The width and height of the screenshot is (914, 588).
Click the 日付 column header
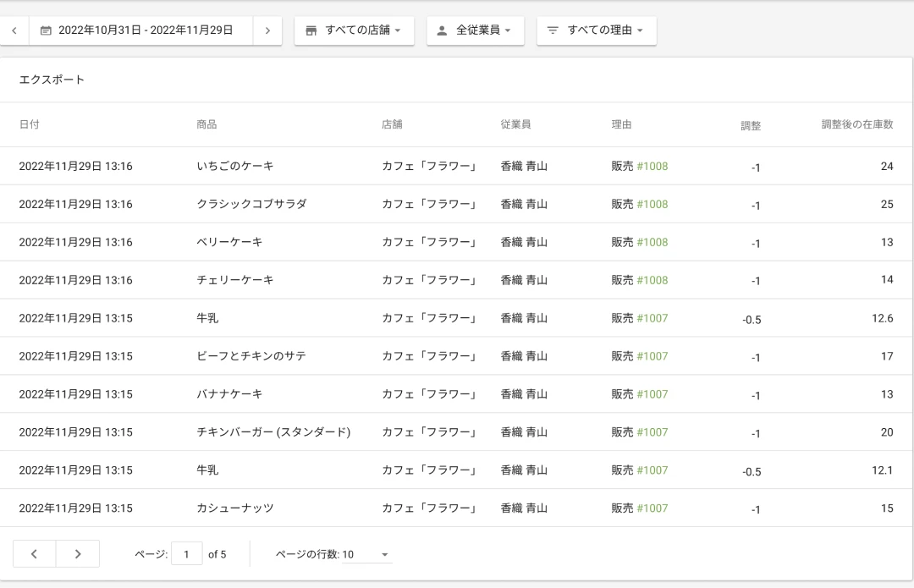click(x=30, y=124)
